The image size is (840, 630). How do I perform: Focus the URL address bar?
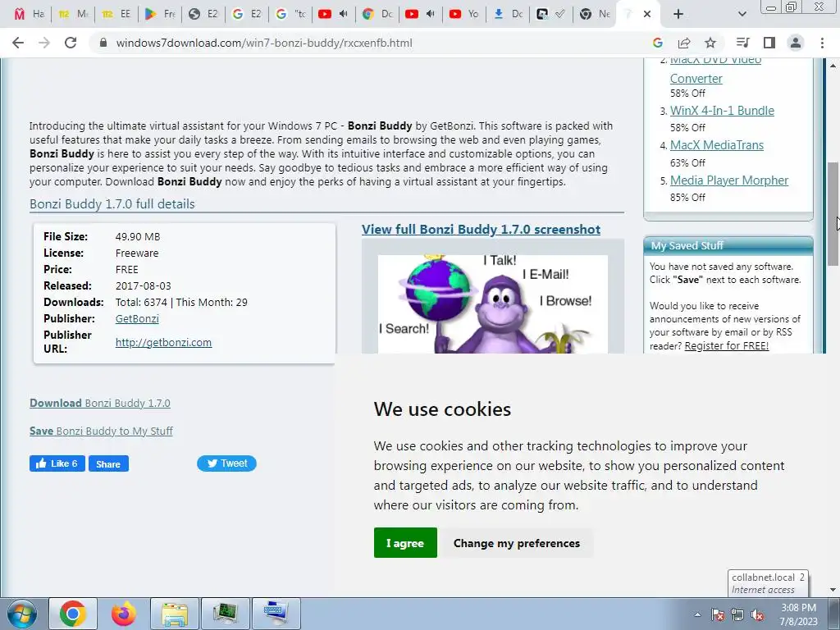tap(370, 43)
